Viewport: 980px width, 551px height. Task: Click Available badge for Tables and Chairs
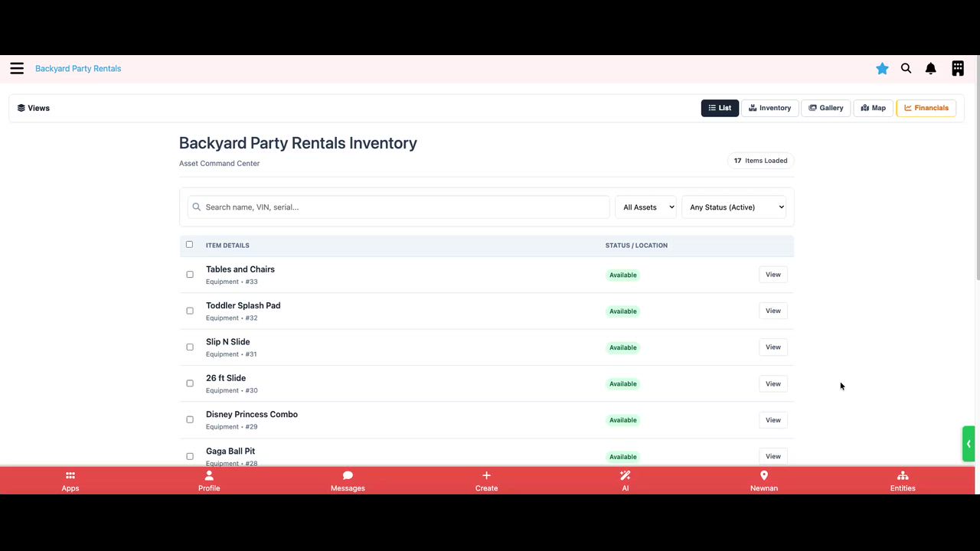[622, 275]
